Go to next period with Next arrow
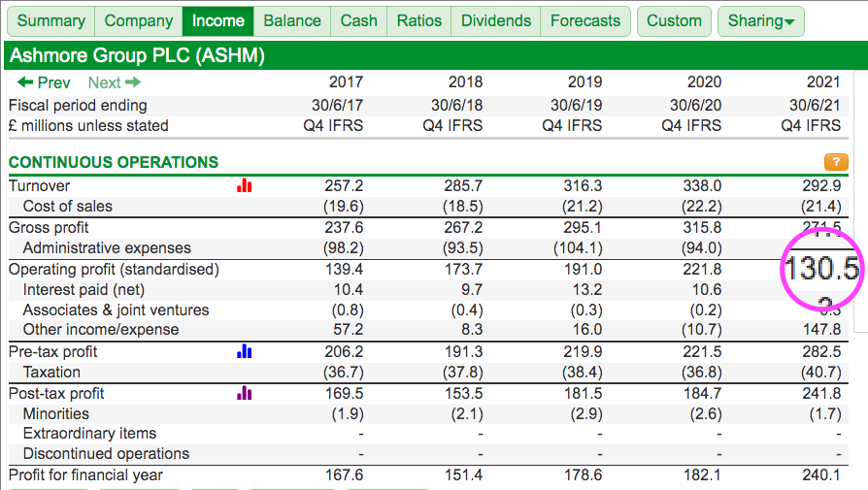This screenshot has height=490, width=868. tap(115, 82)
